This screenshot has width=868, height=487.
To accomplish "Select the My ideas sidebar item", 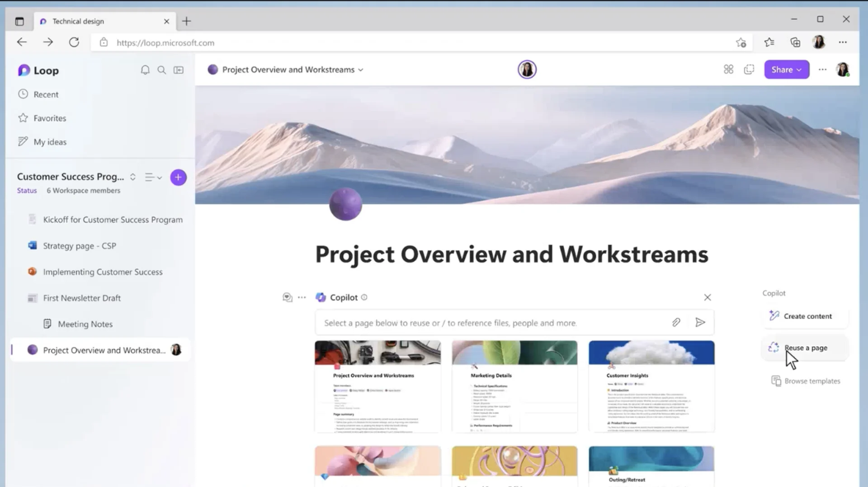I will click(x=50, y=141).
